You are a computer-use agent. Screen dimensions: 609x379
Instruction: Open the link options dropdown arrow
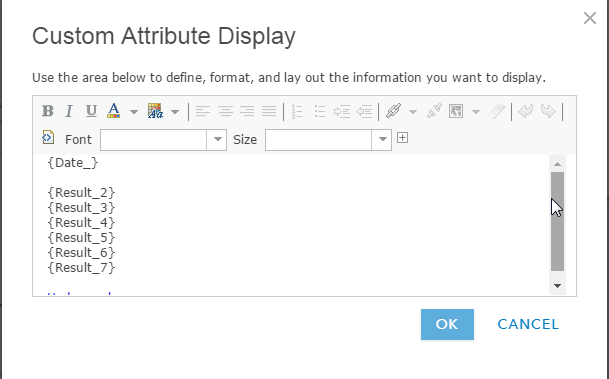point(413,112)
